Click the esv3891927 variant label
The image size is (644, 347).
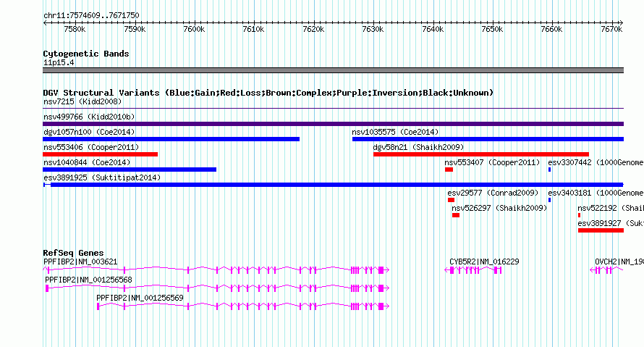coord(610,223)
